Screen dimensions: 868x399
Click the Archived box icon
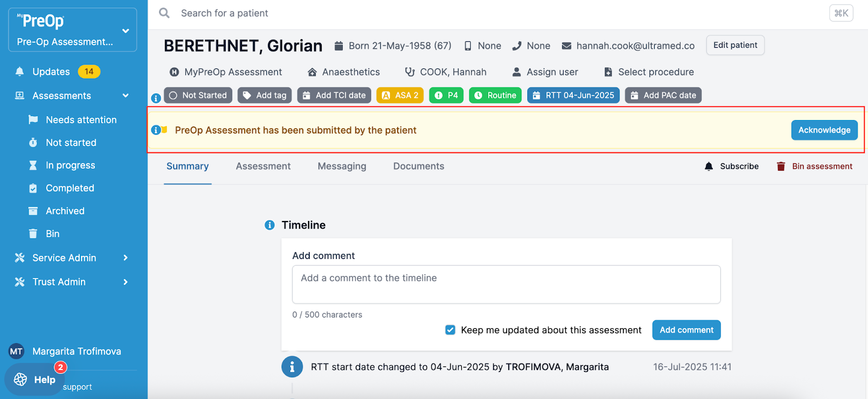point(33,211)
